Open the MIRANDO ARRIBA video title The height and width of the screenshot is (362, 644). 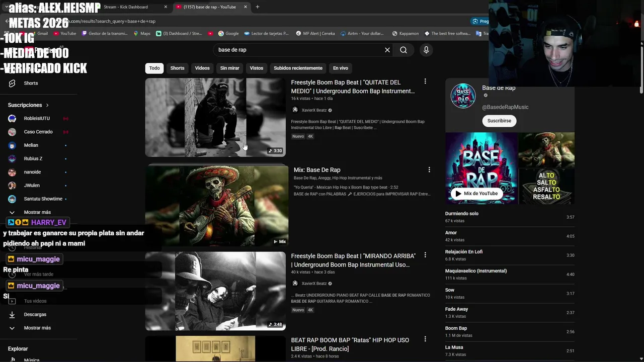click(x=353, y=260)
